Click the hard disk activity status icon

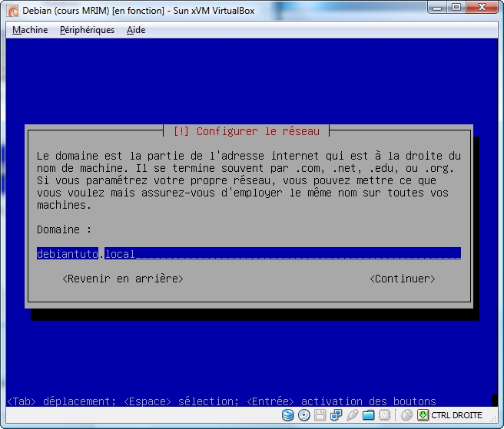point(287,415)
